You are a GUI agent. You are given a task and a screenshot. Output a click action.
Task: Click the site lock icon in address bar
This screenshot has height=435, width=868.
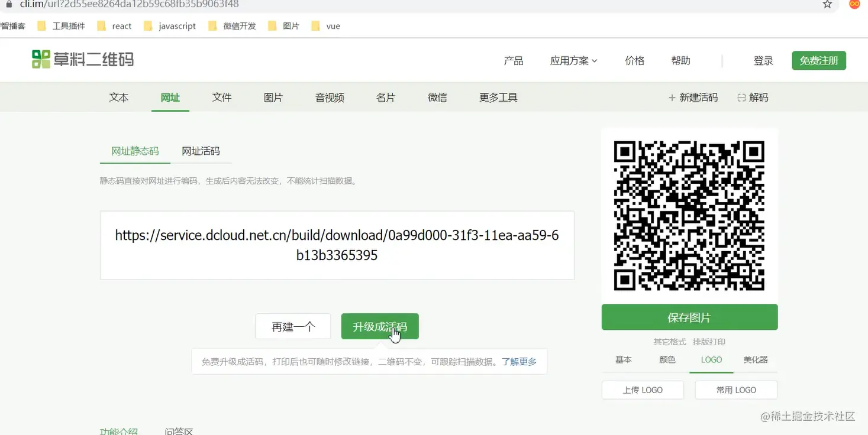[8, 4]
